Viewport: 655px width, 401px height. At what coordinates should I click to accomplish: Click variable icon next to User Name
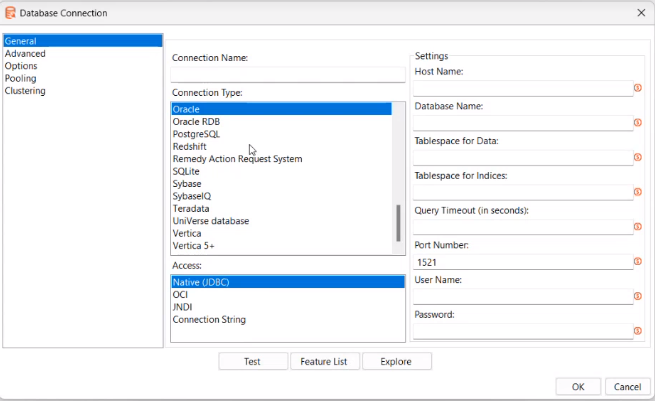click(638, 296)
